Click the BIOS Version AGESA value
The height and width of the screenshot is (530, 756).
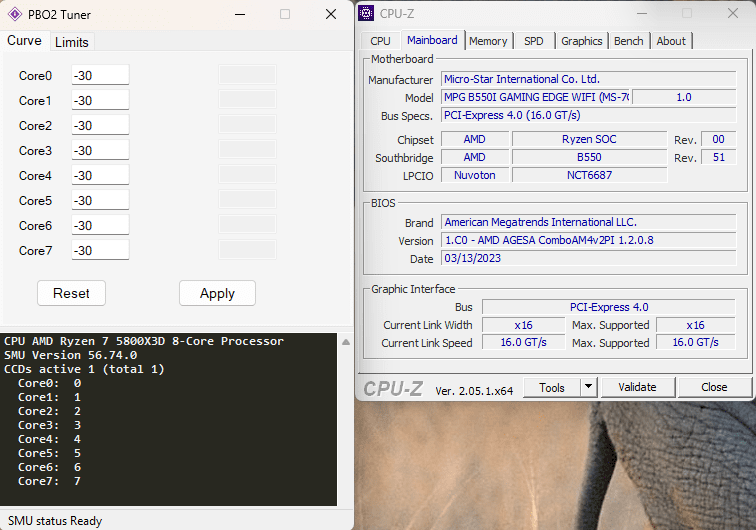pos(589,240)
